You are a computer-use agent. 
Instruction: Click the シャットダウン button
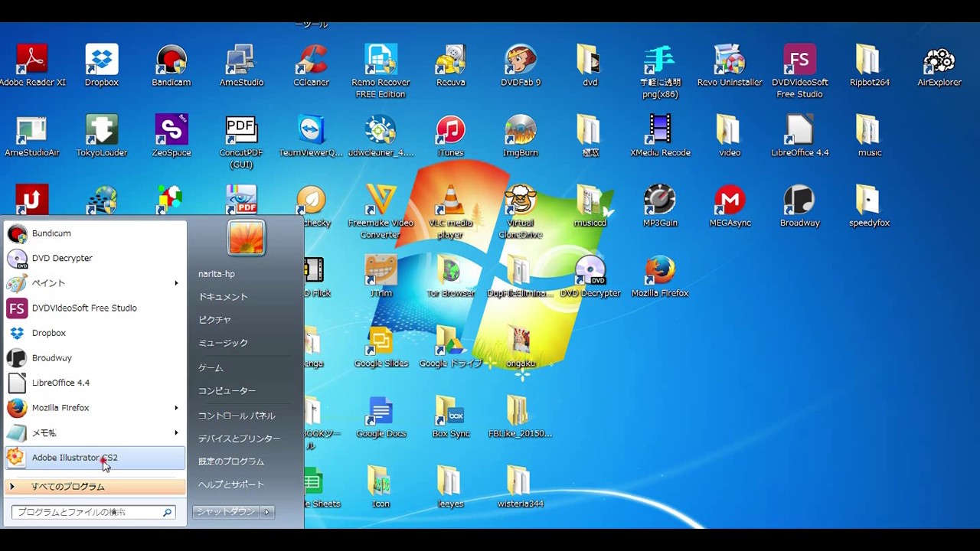(226, 512)
